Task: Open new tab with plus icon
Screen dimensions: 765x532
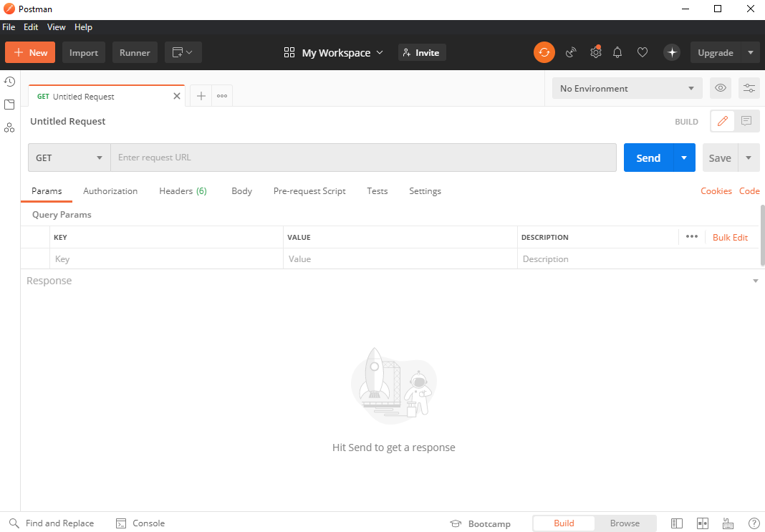Action: (201, 96)
